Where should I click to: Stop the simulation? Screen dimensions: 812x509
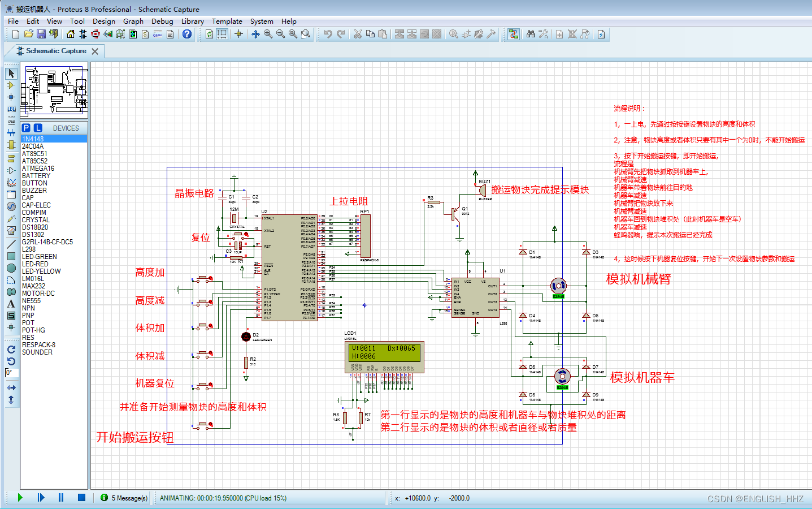81,498
